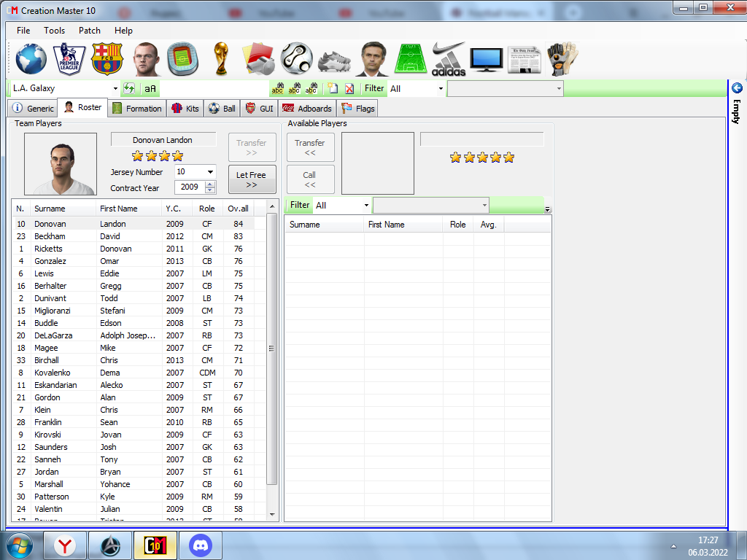This screenshot has height=560, width=747.
Task: Select the FC Barcelona teams icon
Action: click(x=107, y=60)
